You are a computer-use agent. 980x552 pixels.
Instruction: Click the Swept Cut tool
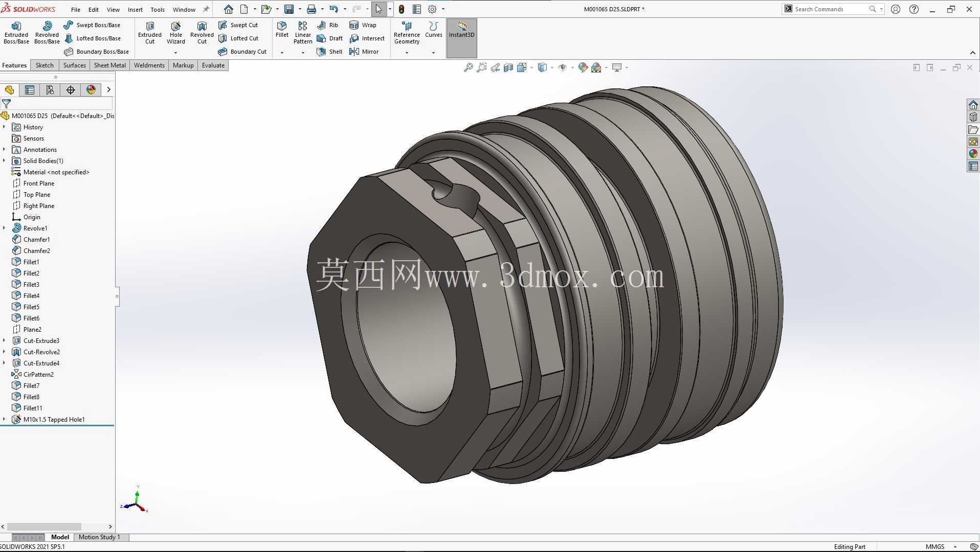[x=238, y=25]
